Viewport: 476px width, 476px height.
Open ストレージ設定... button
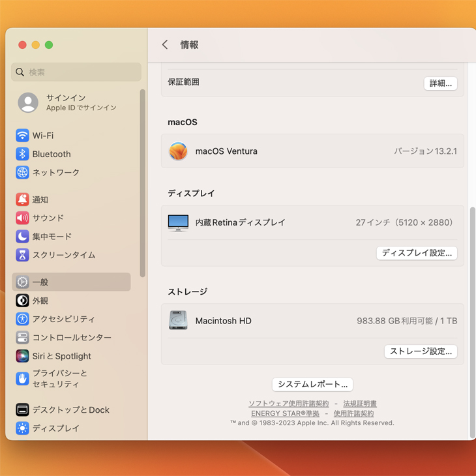pyautogui.click(x=421, y=351)
